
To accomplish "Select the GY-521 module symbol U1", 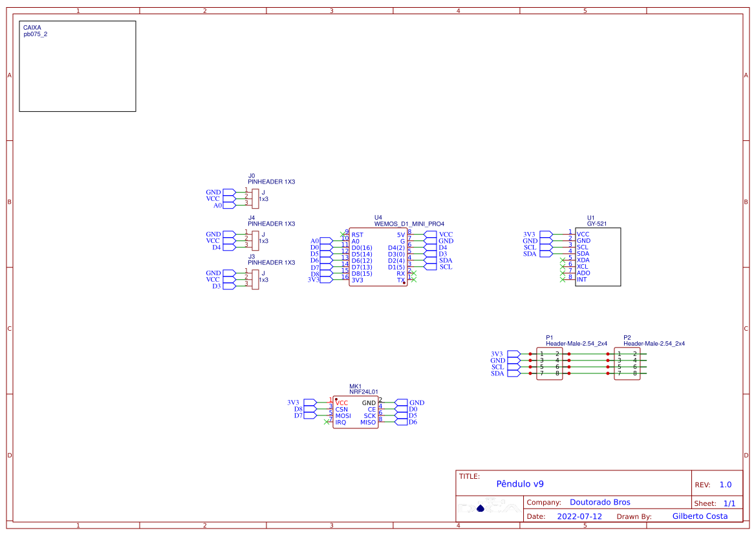I will pos(597,255).
